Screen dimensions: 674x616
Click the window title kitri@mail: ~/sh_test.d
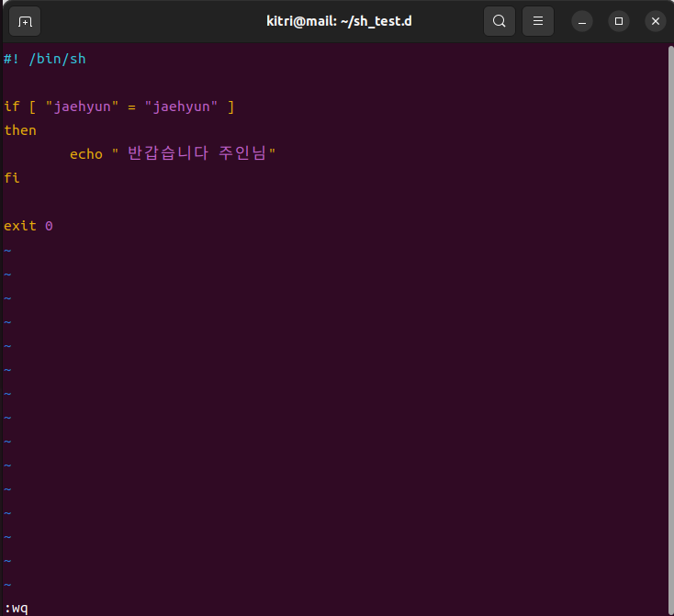339,21
